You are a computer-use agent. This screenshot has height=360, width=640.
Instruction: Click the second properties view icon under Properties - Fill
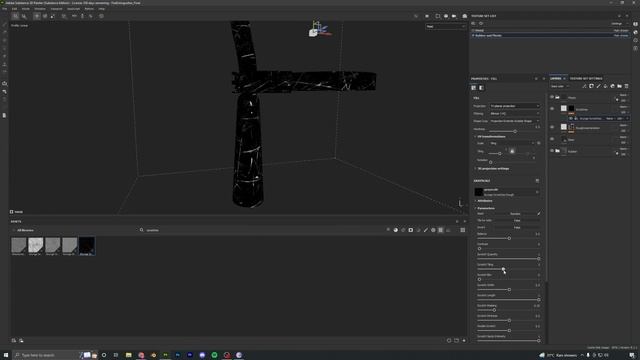[x=482, y=88]
